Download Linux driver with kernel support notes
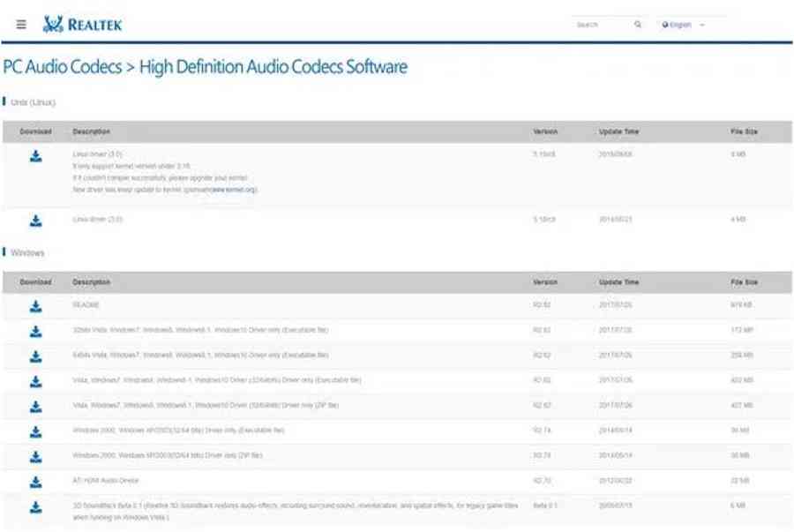 click(36, 156)
